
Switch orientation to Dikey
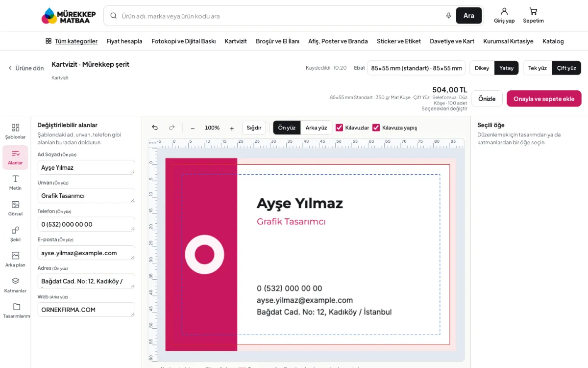pyautogui.click(x=482, y=68)
